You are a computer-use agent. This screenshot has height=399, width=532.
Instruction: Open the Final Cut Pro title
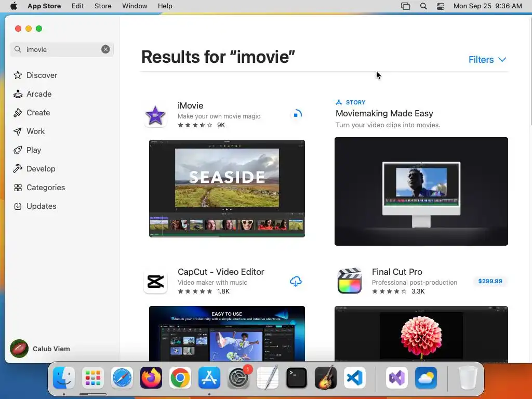pyautogui.click(x=397, y=272)
